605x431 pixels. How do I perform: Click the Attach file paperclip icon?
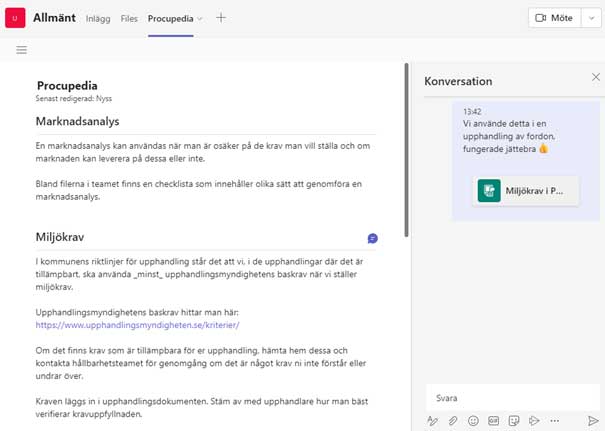(x=453, y=421)
